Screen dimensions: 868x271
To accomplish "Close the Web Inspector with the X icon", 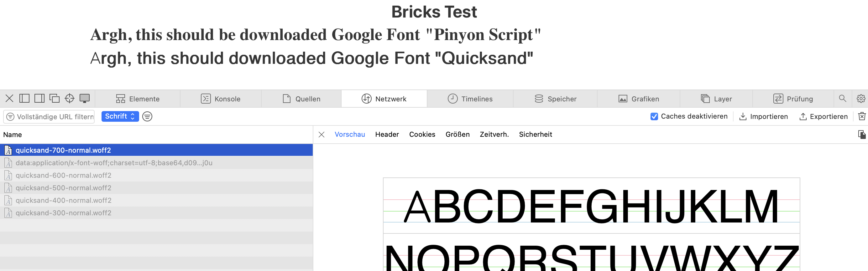I will (9, 99).
